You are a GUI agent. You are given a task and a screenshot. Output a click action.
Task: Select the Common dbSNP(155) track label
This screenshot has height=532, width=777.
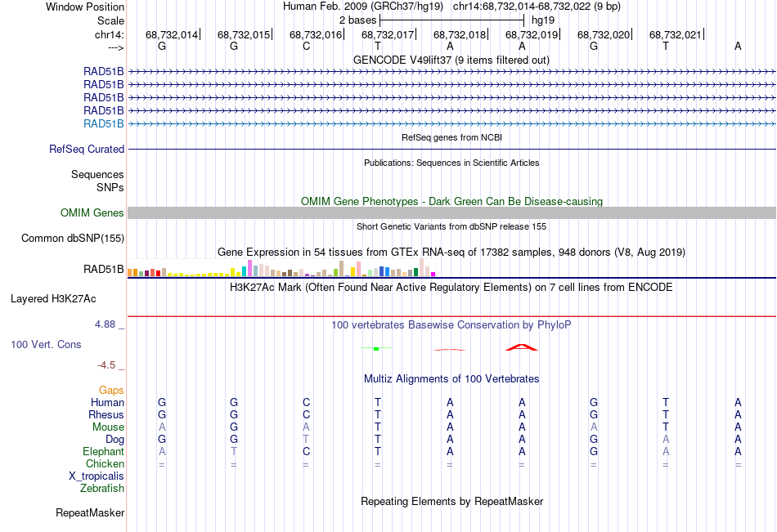coord(73,239)
